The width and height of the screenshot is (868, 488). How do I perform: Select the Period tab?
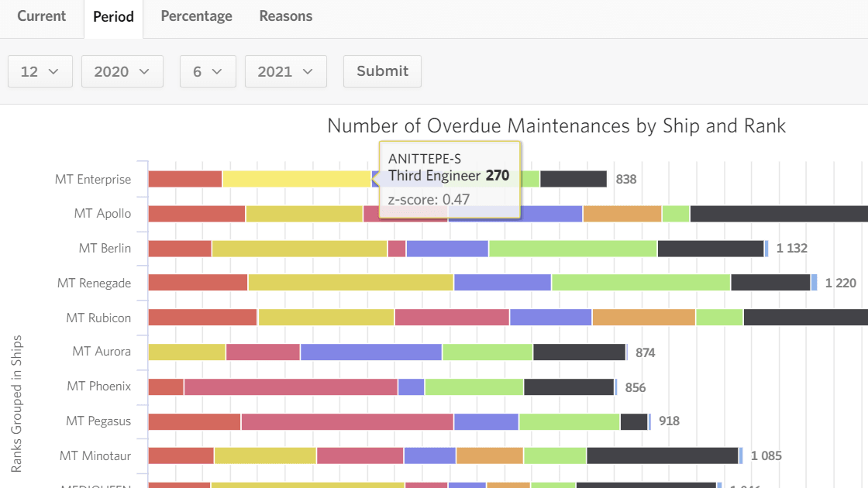tap(113, 16)
